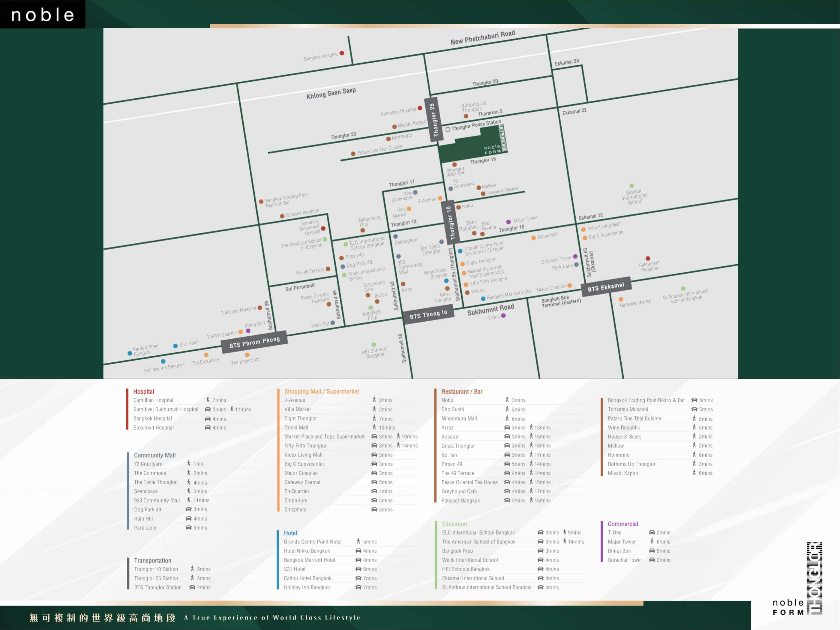Click the Honmono map marker
Viewport: 840px width, 630px height.
[388, 139]
